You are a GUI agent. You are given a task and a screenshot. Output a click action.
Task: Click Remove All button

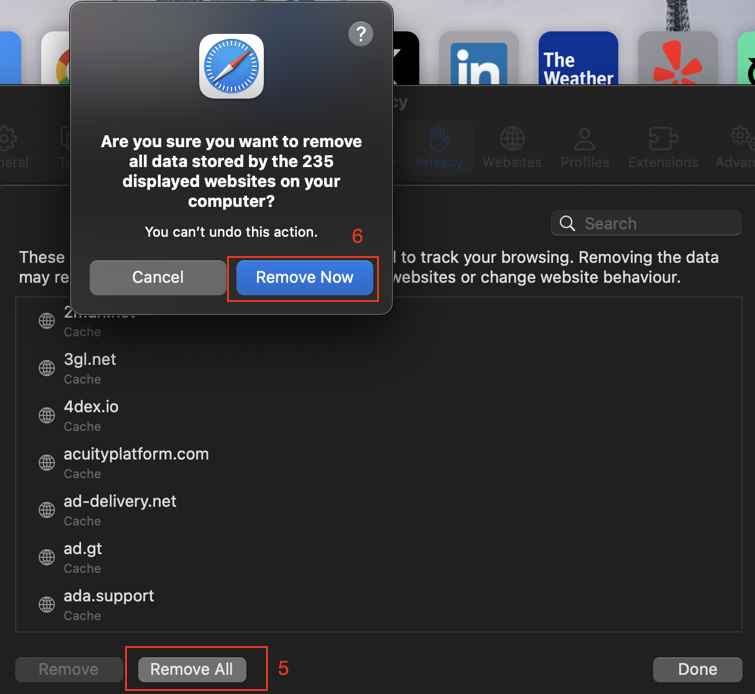pyautogui.click(x=192, y=669)
